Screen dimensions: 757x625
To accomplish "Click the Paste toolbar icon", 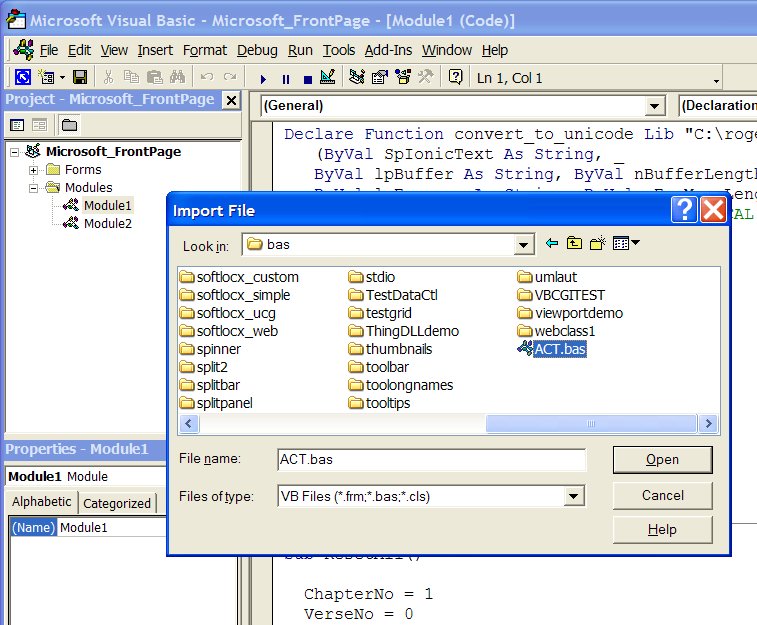I will pos(154,77).
